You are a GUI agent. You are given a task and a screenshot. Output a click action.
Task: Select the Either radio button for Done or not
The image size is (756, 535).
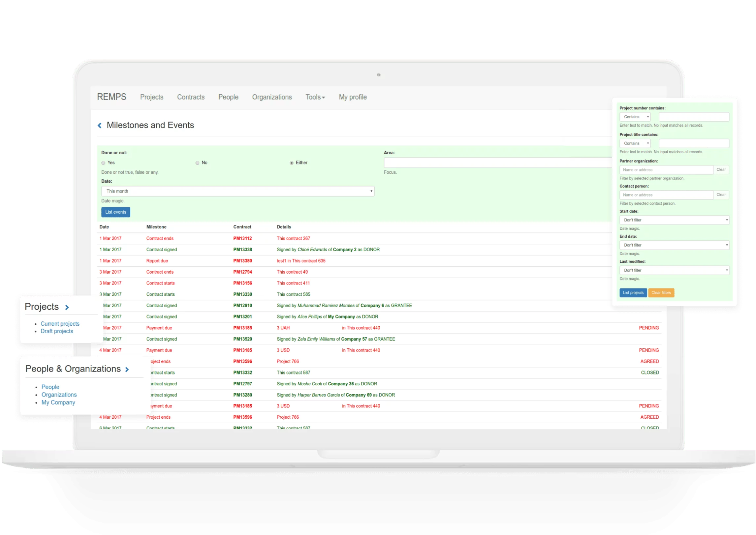coord(291,163)
